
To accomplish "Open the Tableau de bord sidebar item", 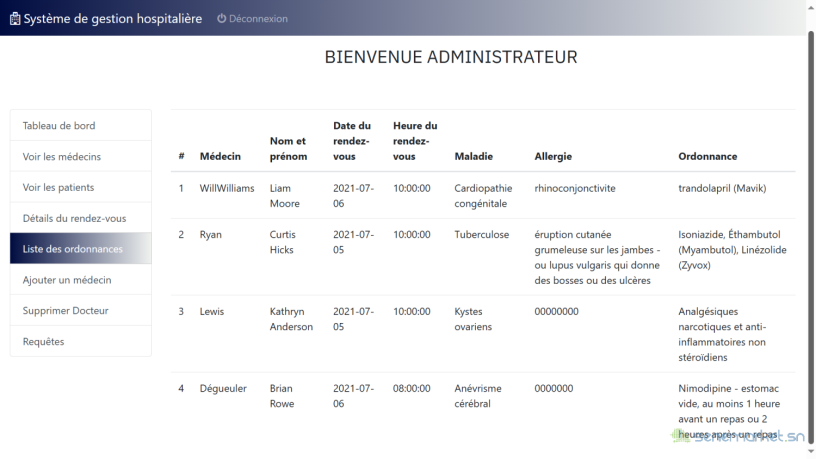I will pyautogui.click(x=81, y=125).
